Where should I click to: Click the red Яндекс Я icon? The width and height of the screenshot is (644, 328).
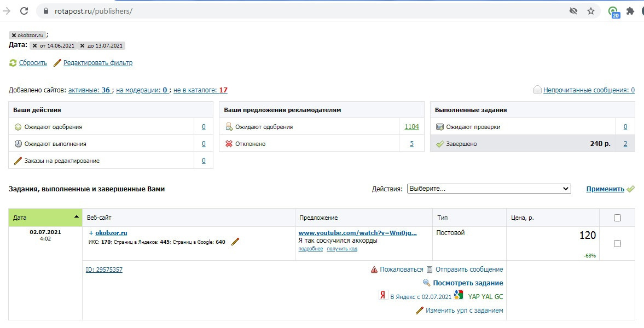383,295
